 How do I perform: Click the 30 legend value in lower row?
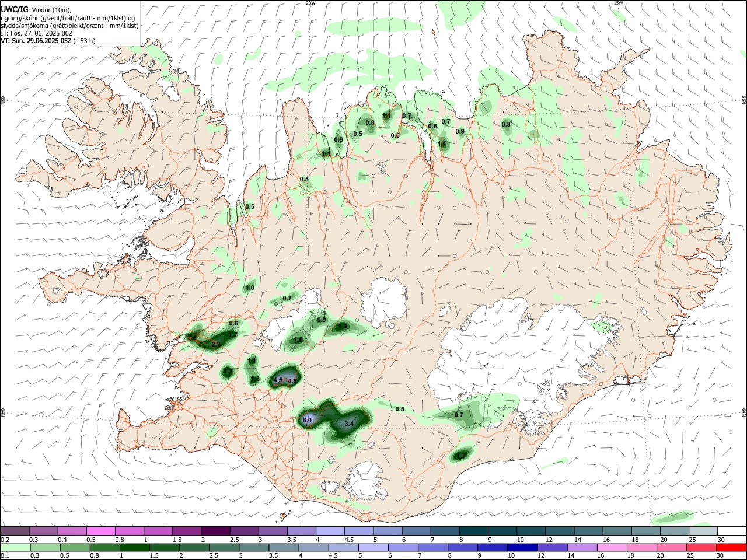(720, 556)
